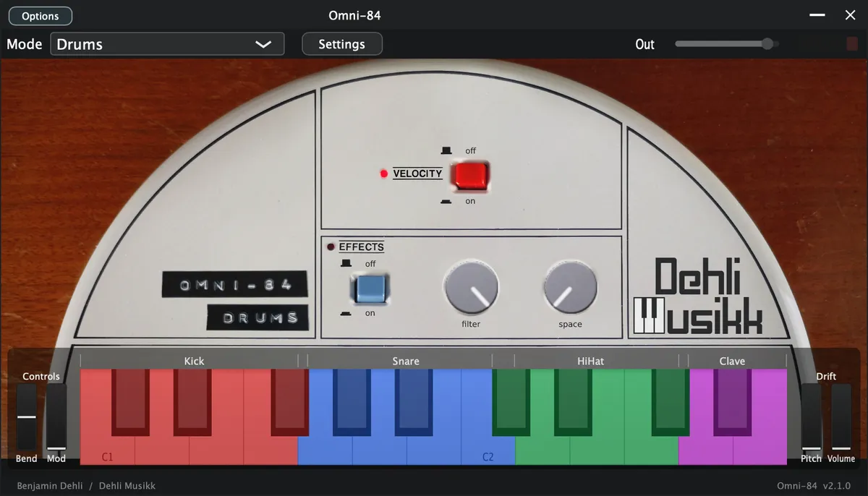Play the red white key labeled C1
The image size is (868, 496).
(x=106, y=450)
